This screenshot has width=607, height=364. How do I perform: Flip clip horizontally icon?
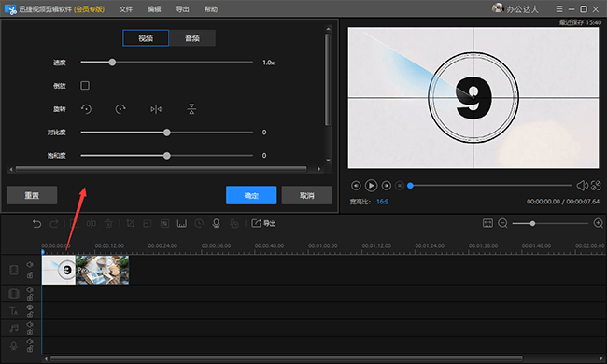[x=156, y=109]
